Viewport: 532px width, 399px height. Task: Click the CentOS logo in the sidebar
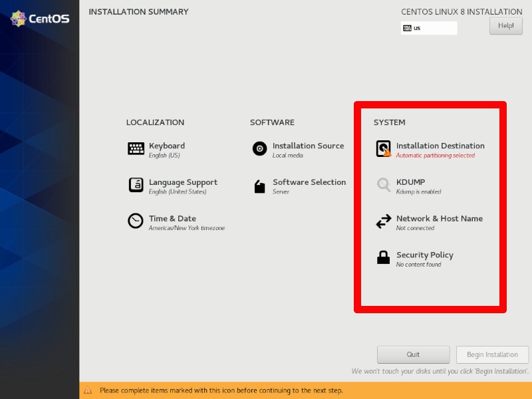click(x=39, y=18)
